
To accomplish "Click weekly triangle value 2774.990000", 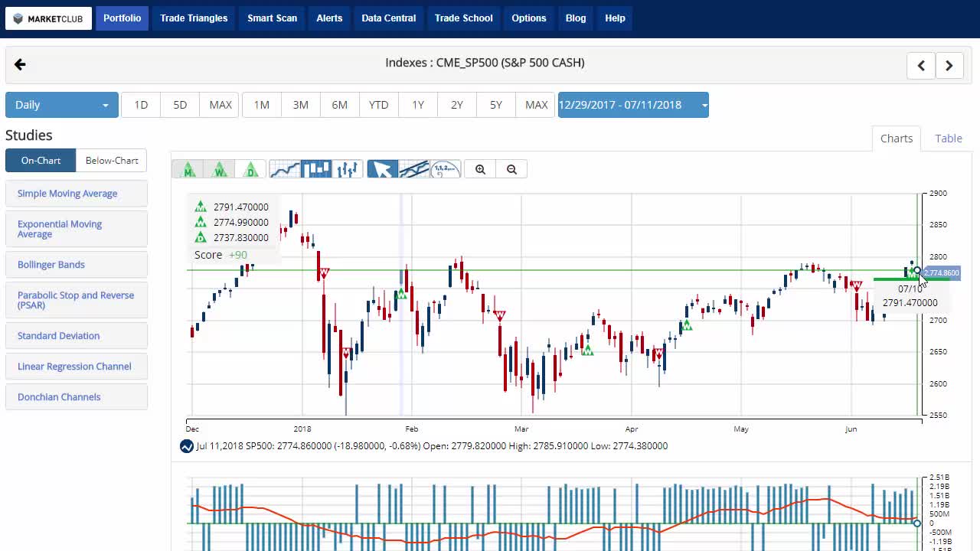I will click(x=241, y=223).
